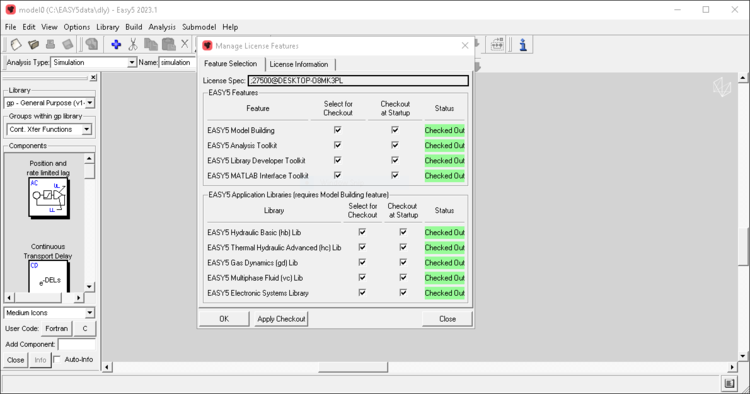Open the Submodel menu
This screenshot has width=750, height=394.
[199, 27]
